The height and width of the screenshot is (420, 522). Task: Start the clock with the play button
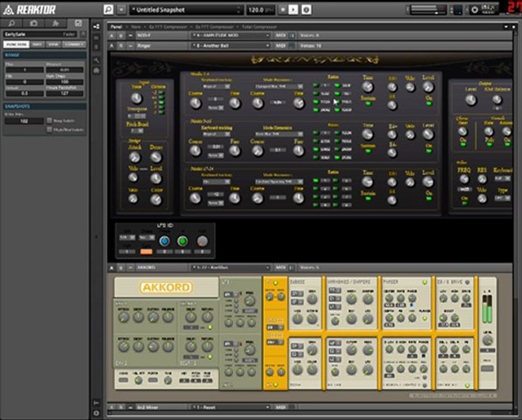(293, 10)
